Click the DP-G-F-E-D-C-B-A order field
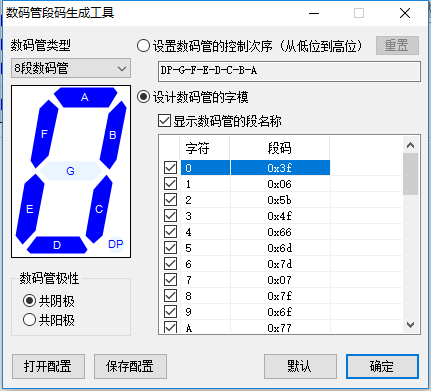Image resolution: width=431 pixels, height=391 pixels. click(x=289, y=71)
